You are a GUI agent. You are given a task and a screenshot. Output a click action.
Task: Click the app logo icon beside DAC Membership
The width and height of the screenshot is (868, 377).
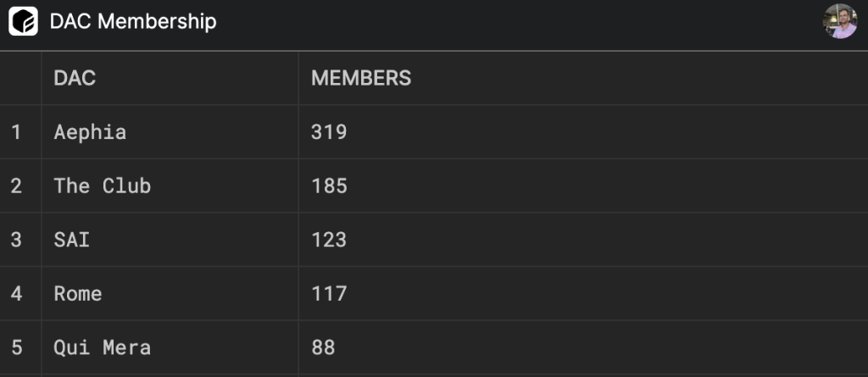click(x=23, y=21)
